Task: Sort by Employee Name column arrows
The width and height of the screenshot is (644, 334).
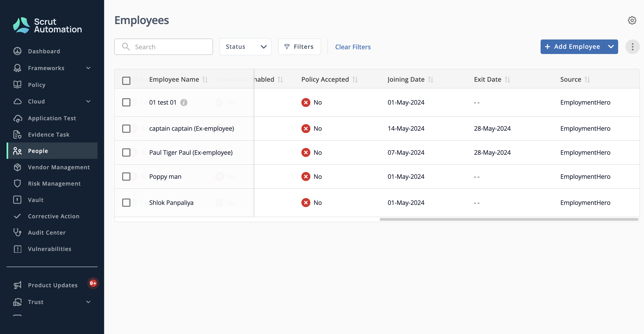Action: [x=205, y=80]
